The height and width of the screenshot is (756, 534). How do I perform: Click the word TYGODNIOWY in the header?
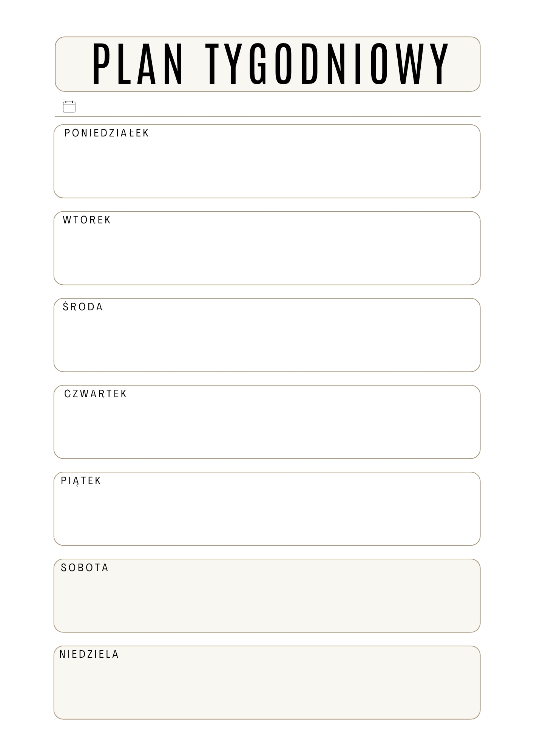tap(327, 64)
